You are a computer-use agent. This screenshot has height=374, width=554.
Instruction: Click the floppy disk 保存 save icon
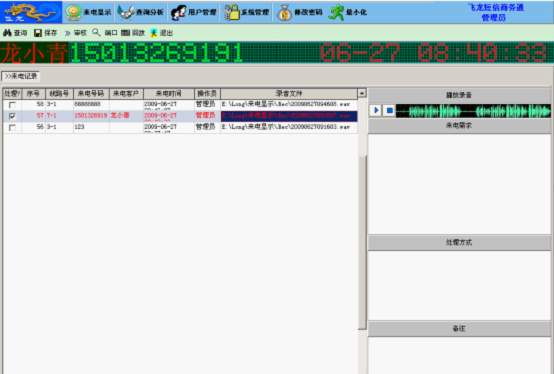(38, 33)
